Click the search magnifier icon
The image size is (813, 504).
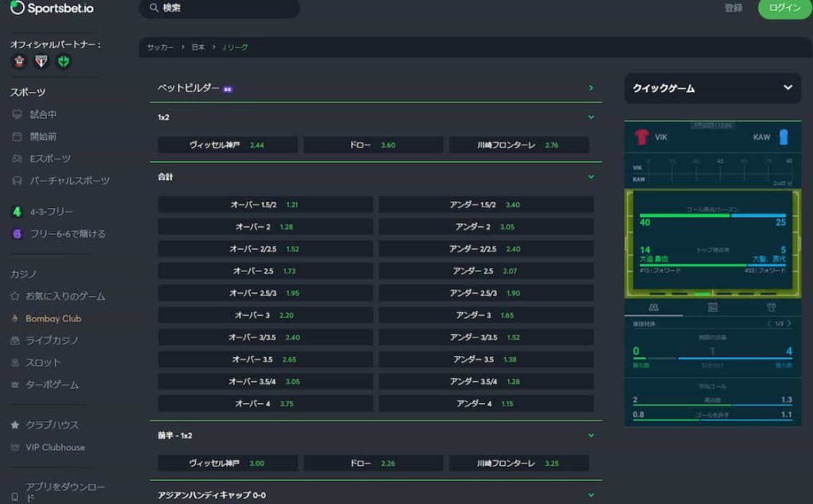(x=153, y=8)
